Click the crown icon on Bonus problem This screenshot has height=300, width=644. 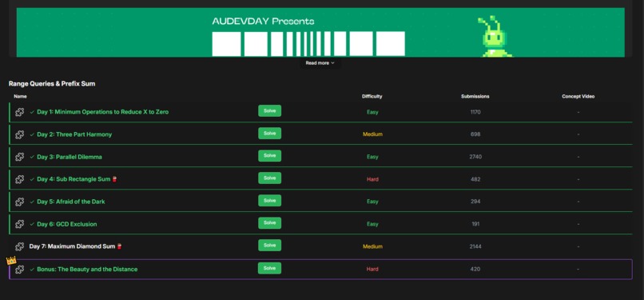point(11,260)
